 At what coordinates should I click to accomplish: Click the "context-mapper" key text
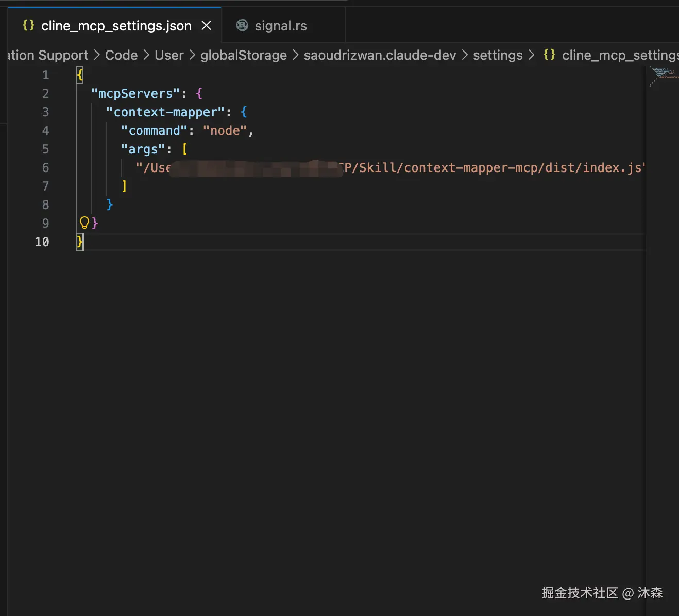[x=165, y=112]
